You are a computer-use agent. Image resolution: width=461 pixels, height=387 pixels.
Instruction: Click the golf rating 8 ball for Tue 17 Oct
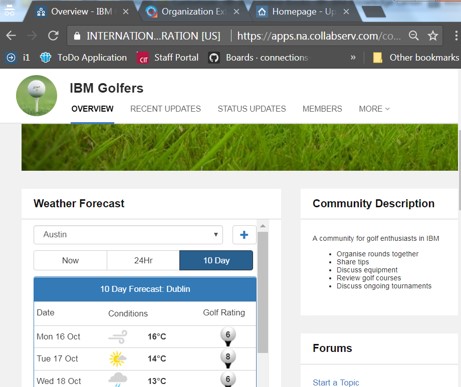coord(228,359)
